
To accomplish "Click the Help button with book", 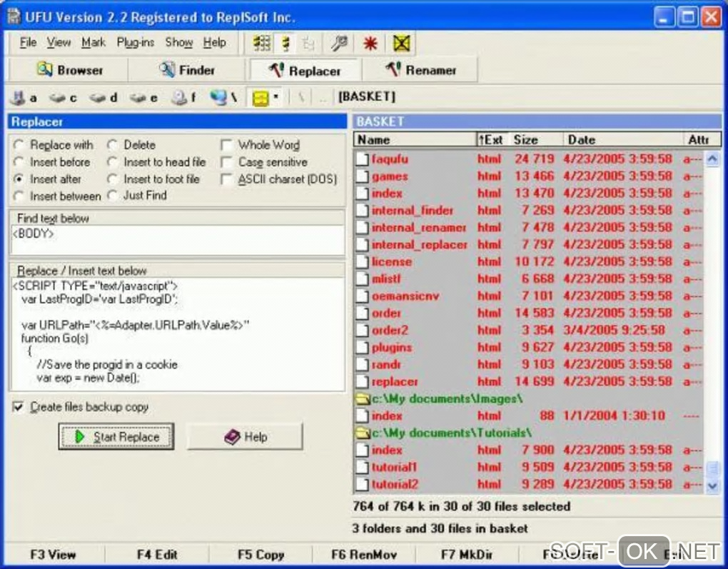I will [x=245, y=437].
